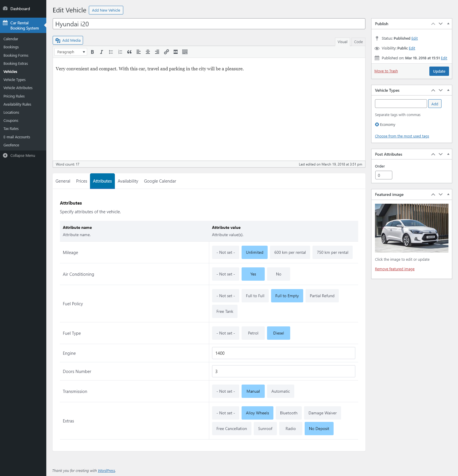Click Move to Trash link

coord(386,71)
